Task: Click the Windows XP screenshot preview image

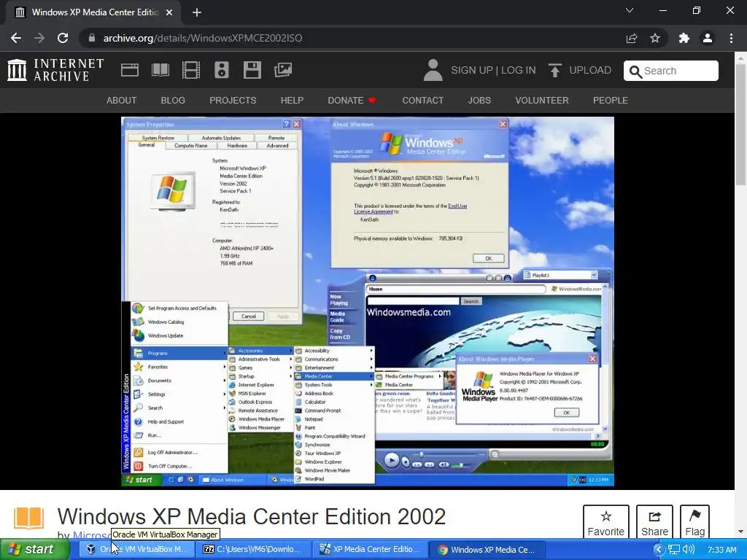Action: click(368, 301)
